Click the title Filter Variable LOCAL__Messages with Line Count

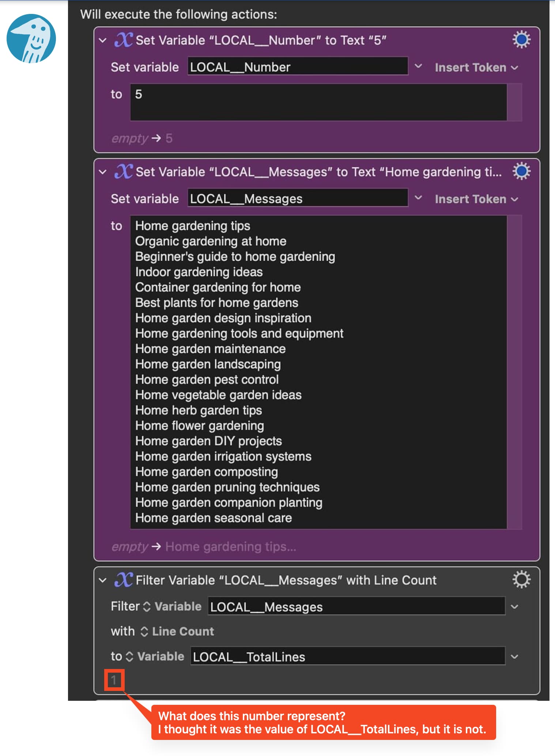pos(286,580)
